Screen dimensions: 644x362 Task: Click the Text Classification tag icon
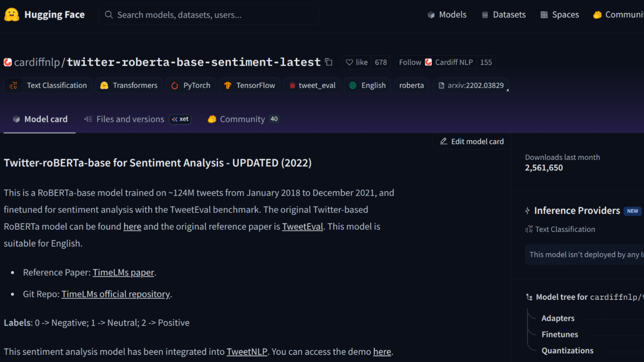point(13,86)
